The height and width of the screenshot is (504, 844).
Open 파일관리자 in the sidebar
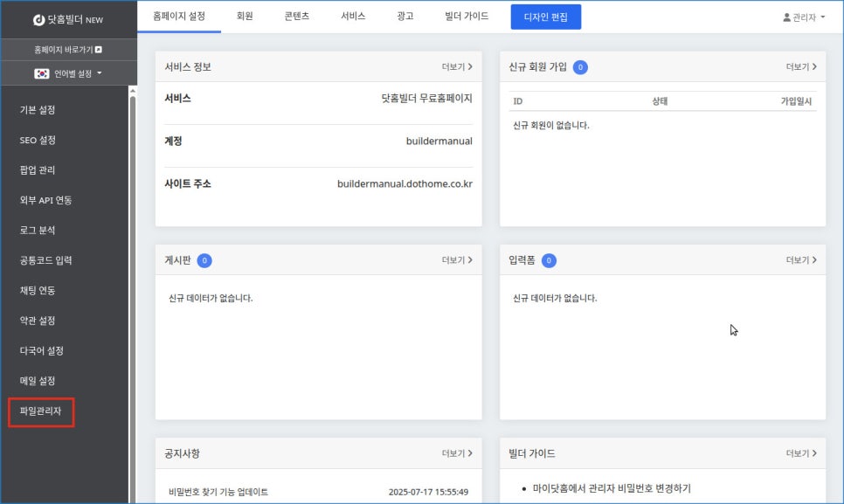(41, 411)
